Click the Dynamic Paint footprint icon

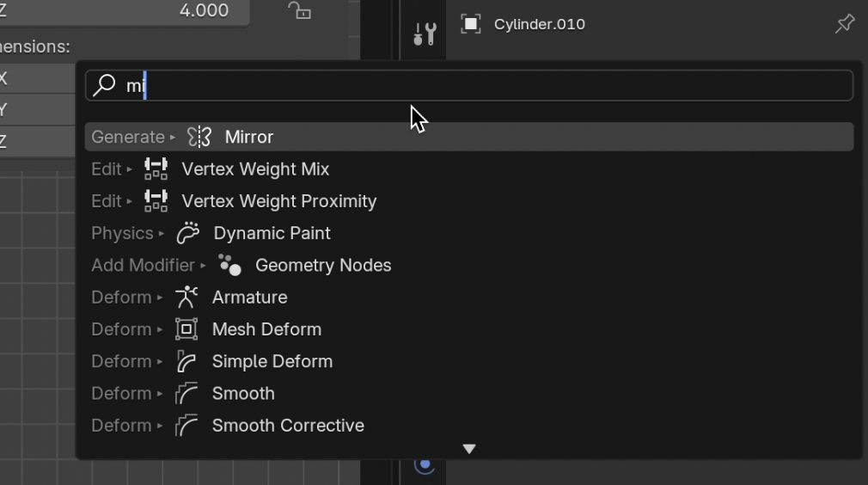pos(187,233)
